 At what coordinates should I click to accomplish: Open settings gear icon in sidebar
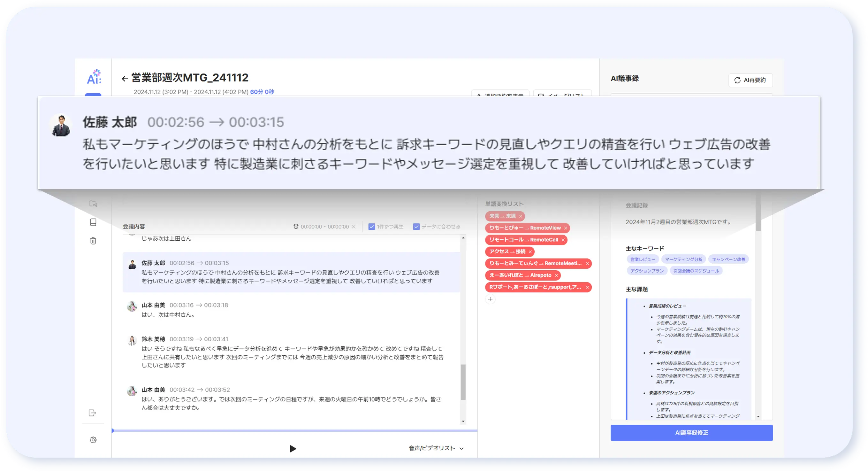click(x=93, y=440)
